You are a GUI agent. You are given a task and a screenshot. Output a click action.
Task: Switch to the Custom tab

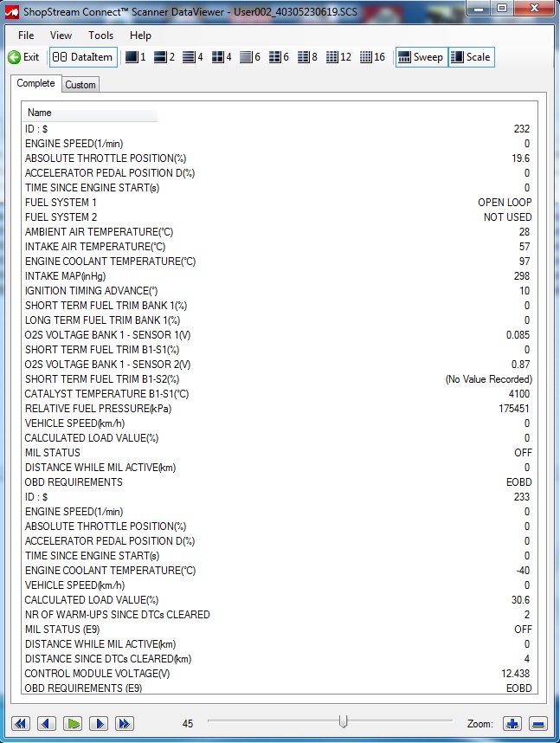80,85
